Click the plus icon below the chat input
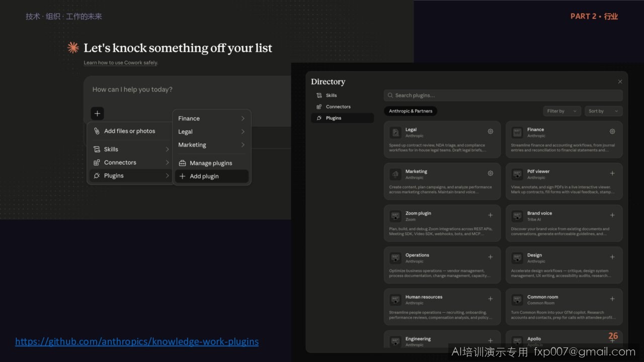644x362 pixels. click(98, 113)
